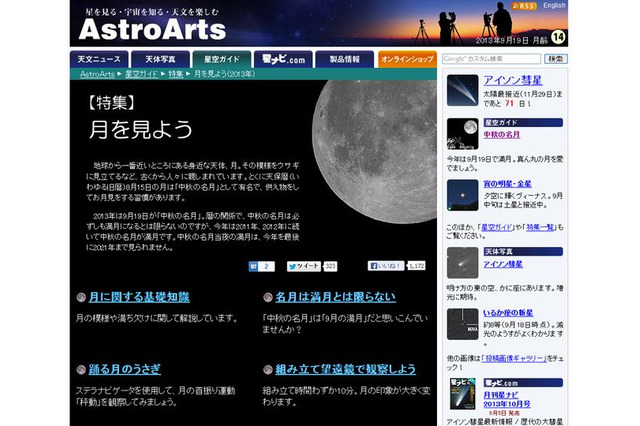Click 特集一覧 link in sidebar
This screenshot has height=426, width=640.
[x=540, y=227]
